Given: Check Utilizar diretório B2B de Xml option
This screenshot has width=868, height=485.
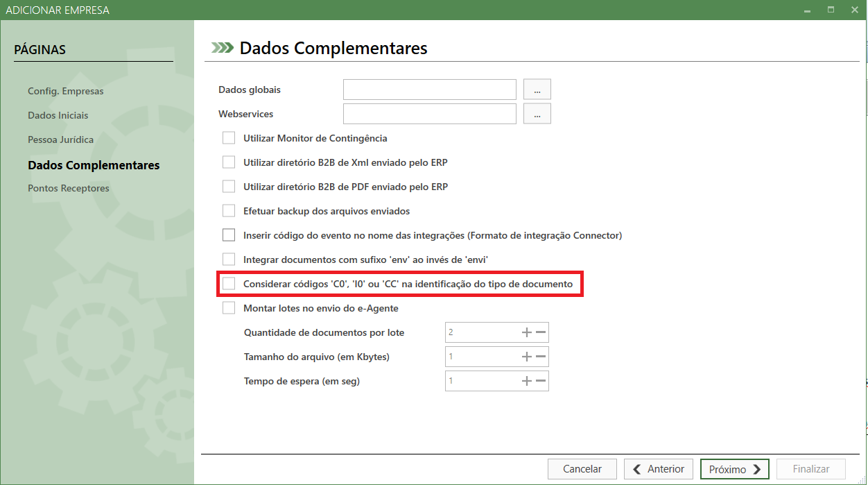Looking at the screenshot, I should [229, 162].
